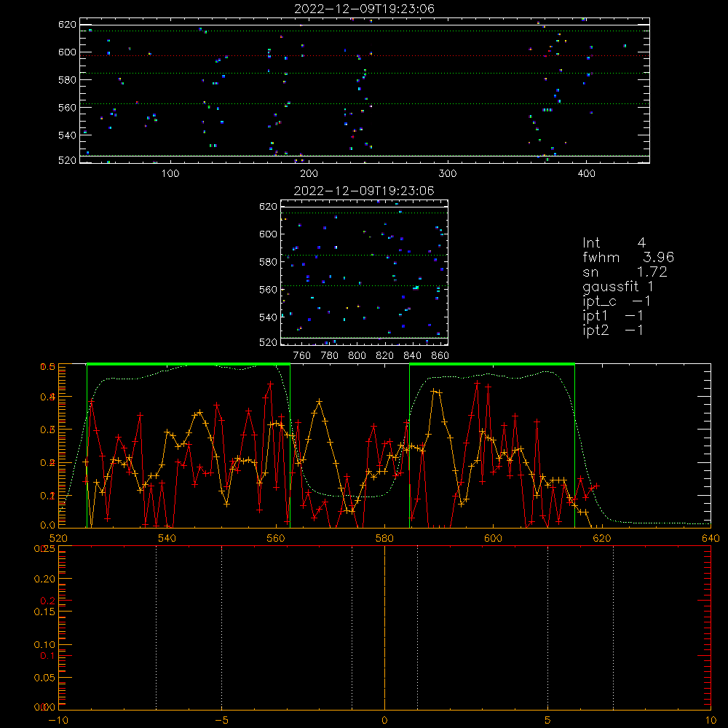Click the 'sn 1.72' value
Viewport: 728px width, 728px height.
pos(625,272)
